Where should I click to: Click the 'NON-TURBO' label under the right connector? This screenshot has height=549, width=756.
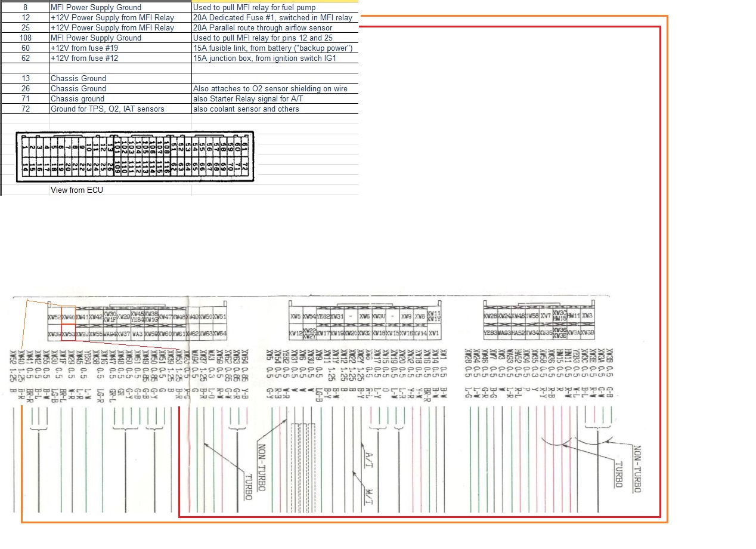click(x=636, y=469)
